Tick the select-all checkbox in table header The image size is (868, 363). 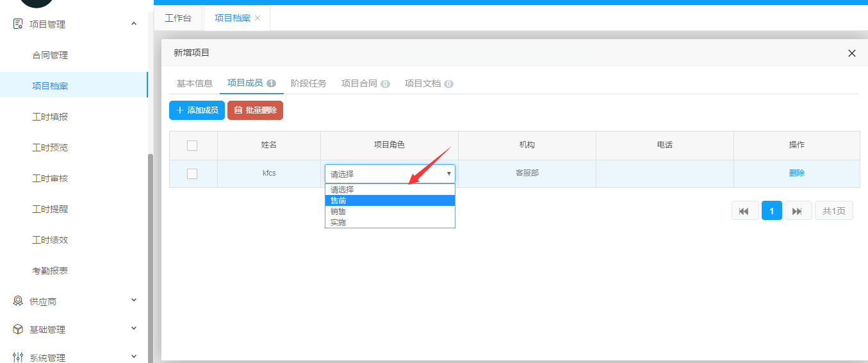pyautogui.click(x=192, y=146)
